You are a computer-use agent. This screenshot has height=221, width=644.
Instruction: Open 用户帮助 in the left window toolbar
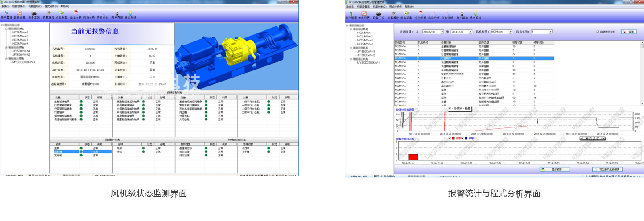[x=117, y=15]
